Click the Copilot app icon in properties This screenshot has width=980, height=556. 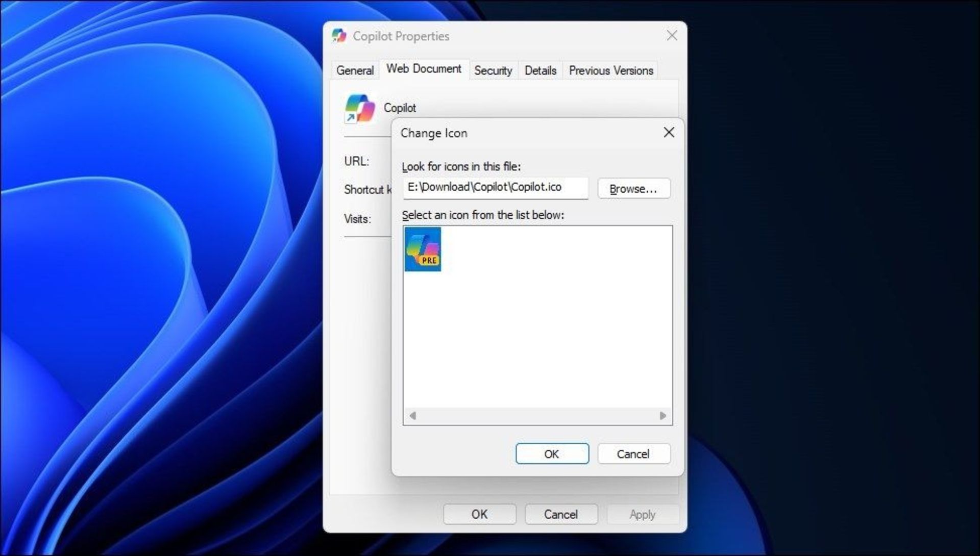pos(360,108)
